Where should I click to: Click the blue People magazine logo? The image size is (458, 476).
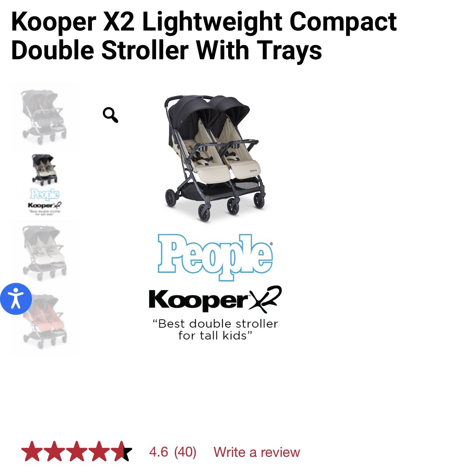[x=215, y=257]
